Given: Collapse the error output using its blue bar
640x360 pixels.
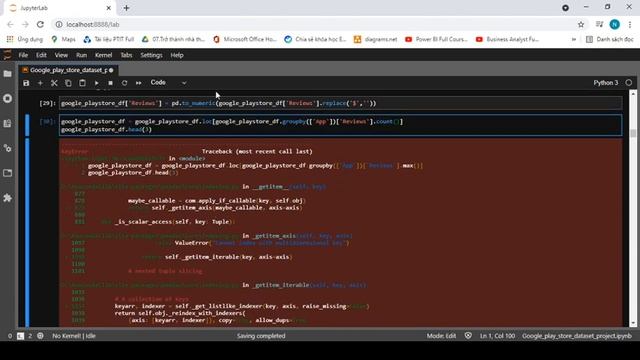Looking at the screenshot, I should pos(27,232).
